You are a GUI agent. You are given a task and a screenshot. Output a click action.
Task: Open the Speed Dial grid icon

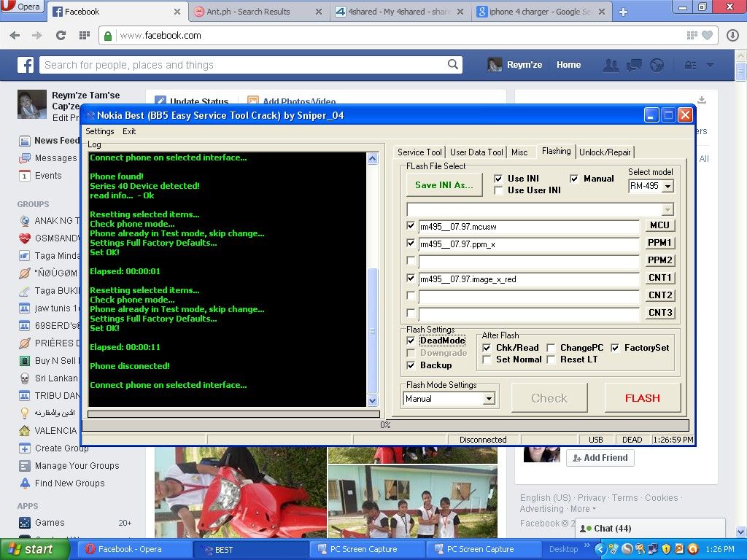point(84,35)
